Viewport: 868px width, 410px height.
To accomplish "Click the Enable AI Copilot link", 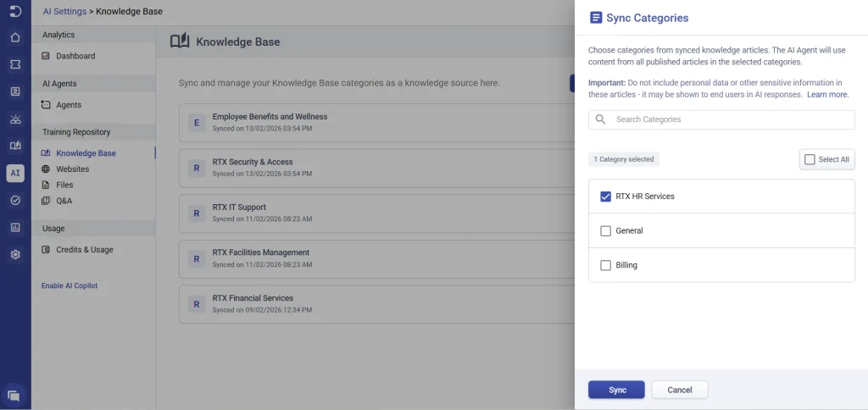I will pos(70,285).
